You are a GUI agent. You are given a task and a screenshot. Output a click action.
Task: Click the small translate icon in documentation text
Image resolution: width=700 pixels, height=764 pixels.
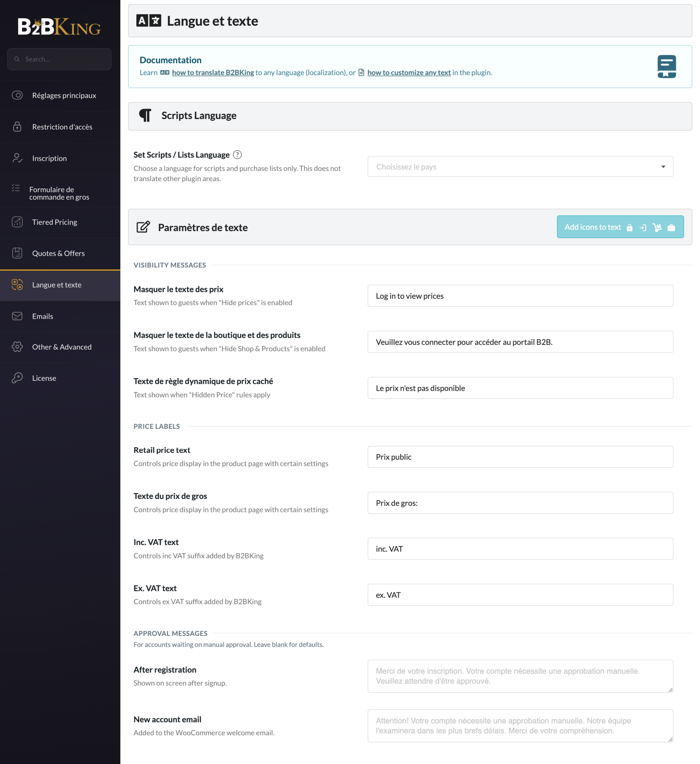click(164, 73)
